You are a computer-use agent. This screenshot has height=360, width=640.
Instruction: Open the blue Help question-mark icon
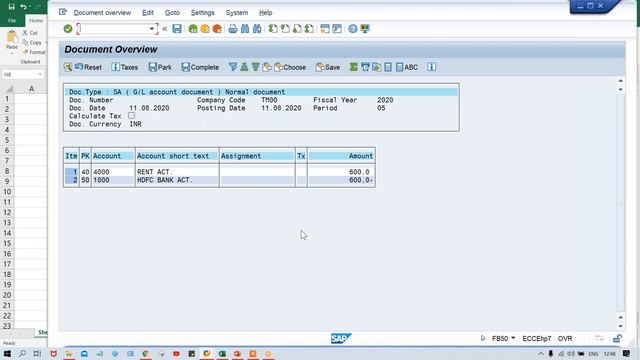pyautogui.click(x=353, y=29)
